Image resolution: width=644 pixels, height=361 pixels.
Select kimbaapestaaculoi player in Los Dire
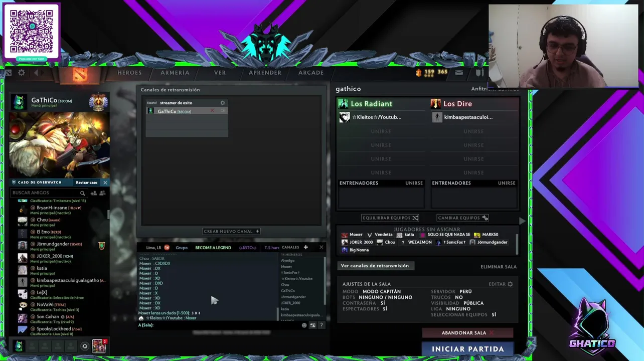coord(473,117)
